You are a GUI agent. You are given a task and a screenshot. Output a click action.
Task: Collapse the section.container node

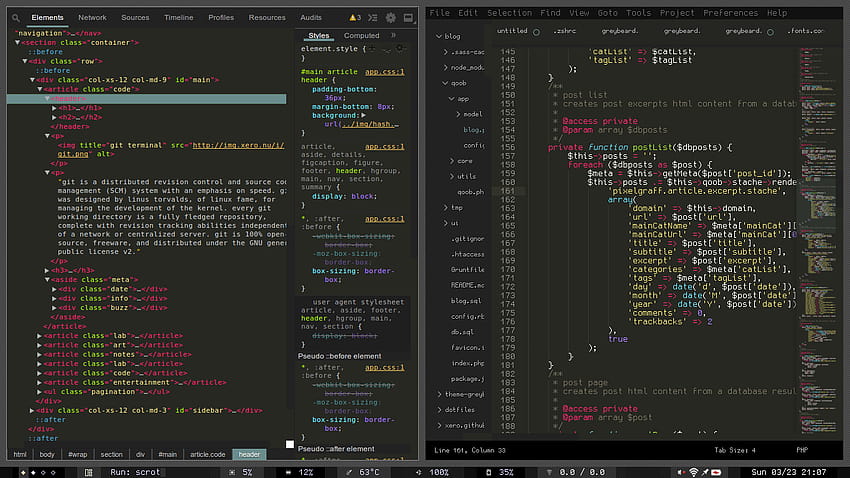[x=17, y=42]
